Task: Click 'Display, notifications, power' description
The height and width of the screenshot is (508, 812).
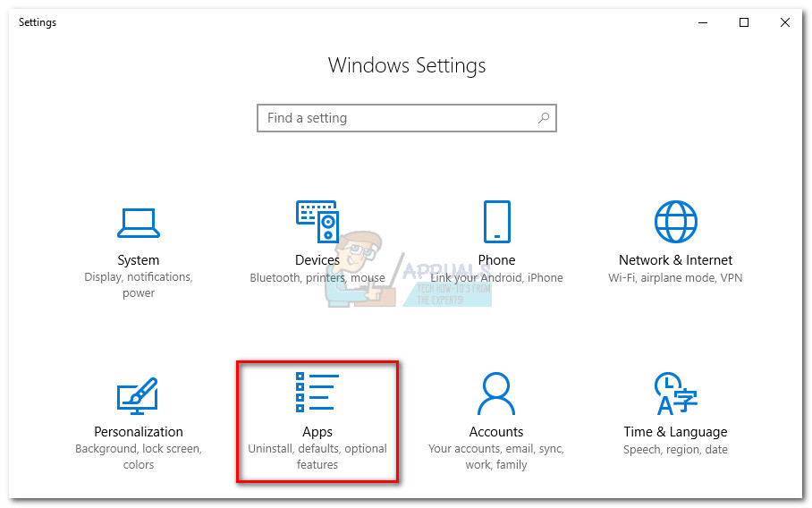Action: [139, 284]
